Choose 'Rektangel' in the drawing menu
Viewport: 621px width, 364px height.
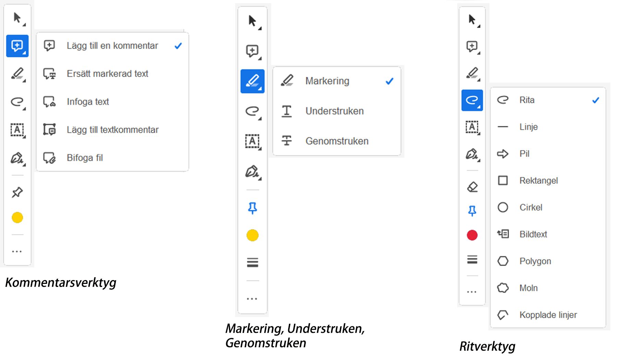[538, 180]
